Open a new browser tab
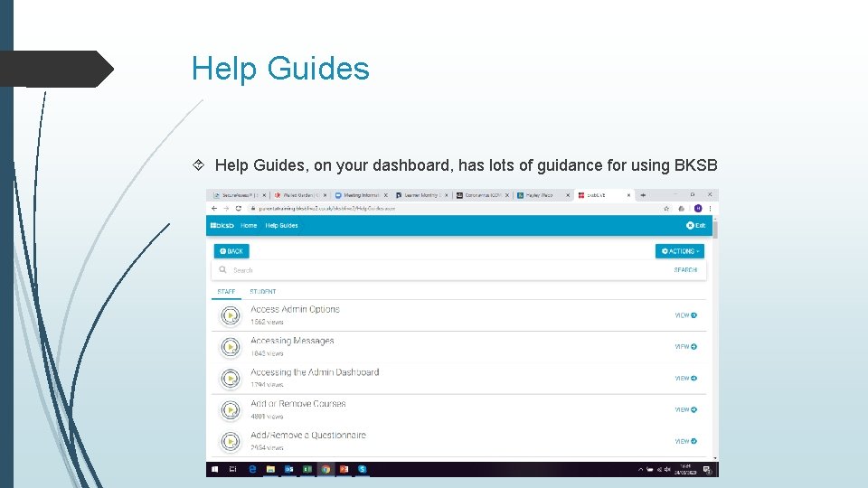Viewport: 868px width, 488px height. tap(643, 195)
